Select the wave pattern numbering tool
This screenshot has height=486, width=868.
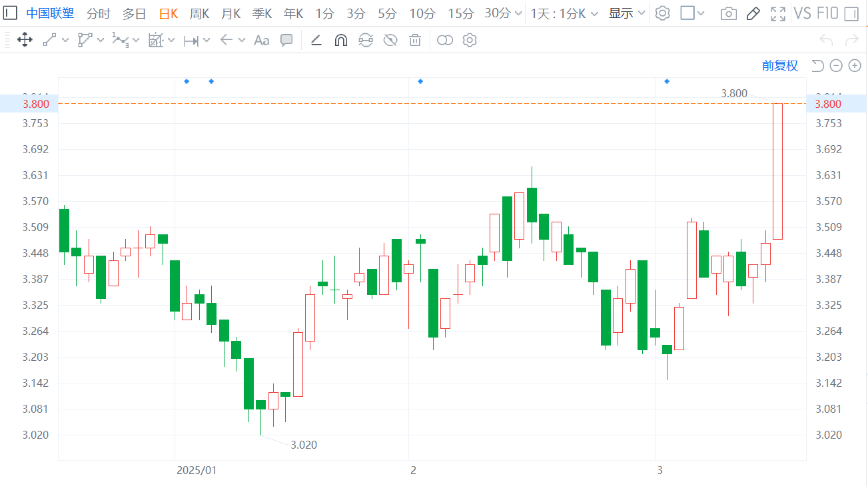(121, 41)
